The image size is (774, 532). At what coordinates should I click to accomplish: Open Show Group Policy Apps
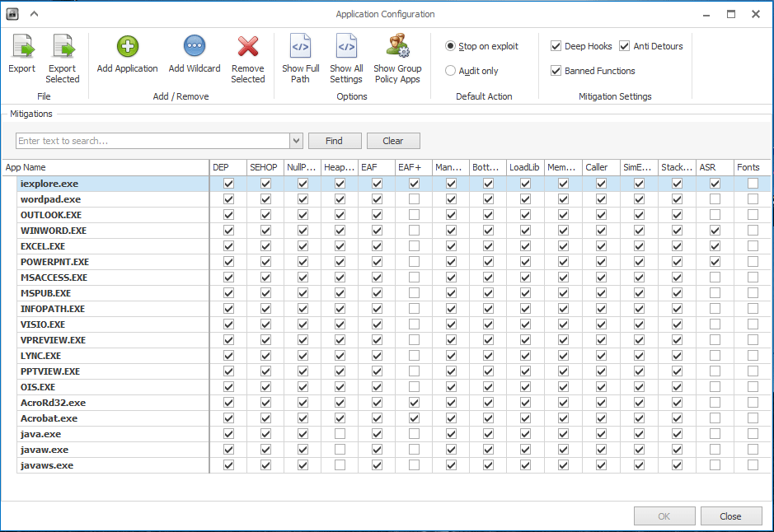397,47
